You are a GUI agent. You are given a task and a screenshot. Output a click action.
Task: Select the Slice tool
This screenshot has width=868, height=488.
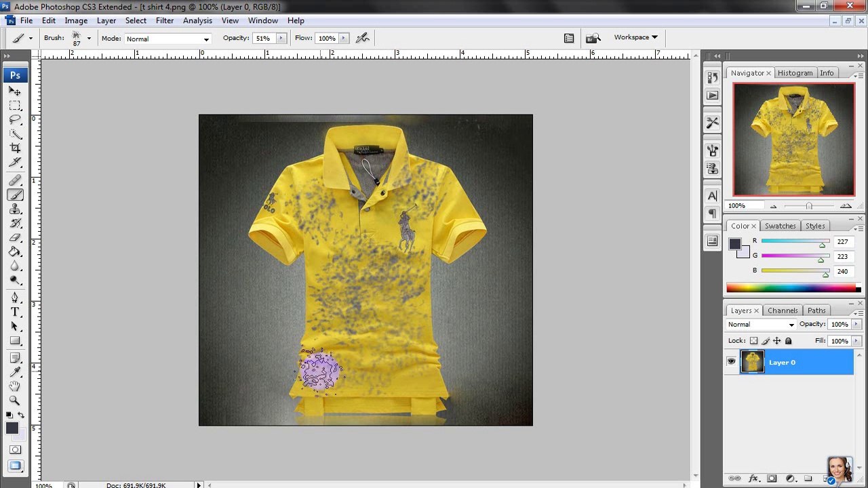(15, 163)
